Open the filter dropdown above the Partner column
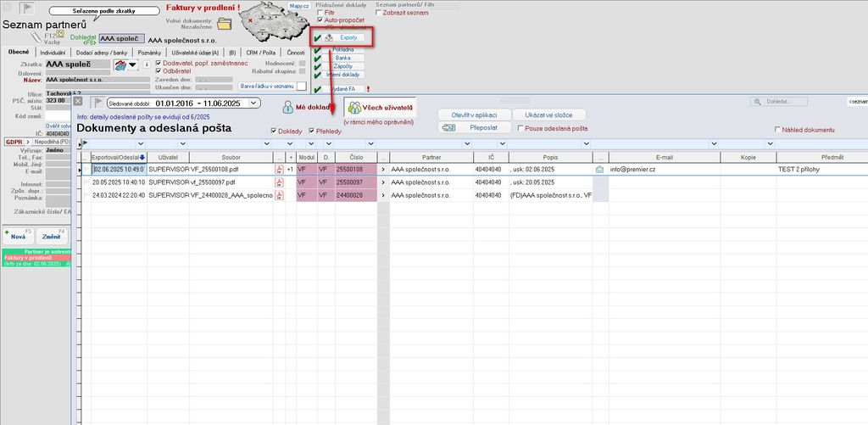The height and width of the screenshot is (425, 868). 467,144
